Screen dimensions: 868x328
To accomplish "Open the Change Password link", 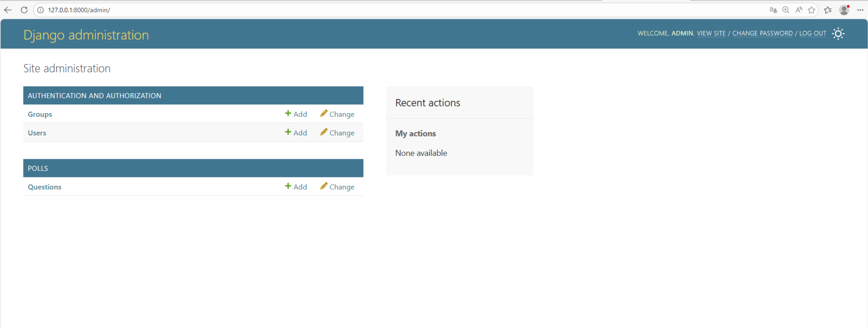I will (762, 33).
